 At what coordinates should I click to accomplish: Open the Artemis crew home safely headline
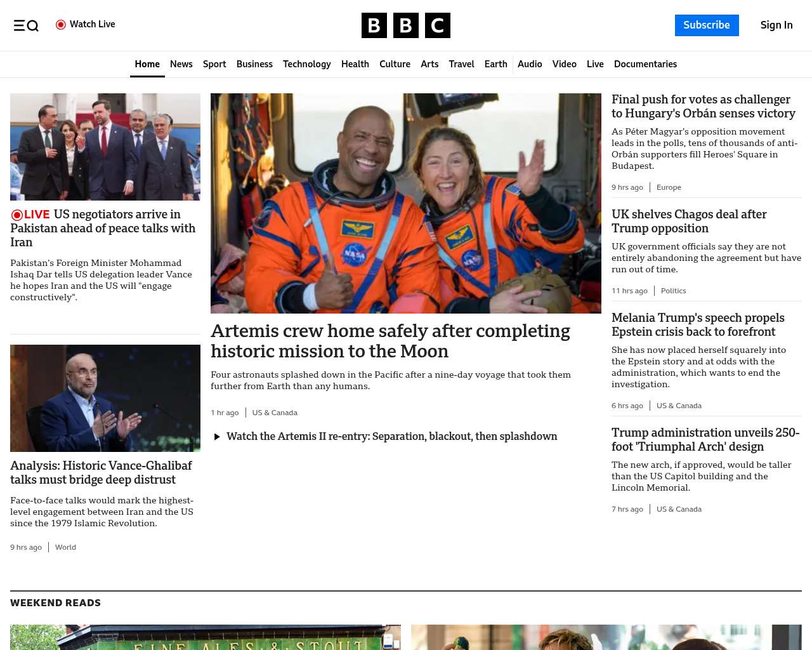point(390,341)
